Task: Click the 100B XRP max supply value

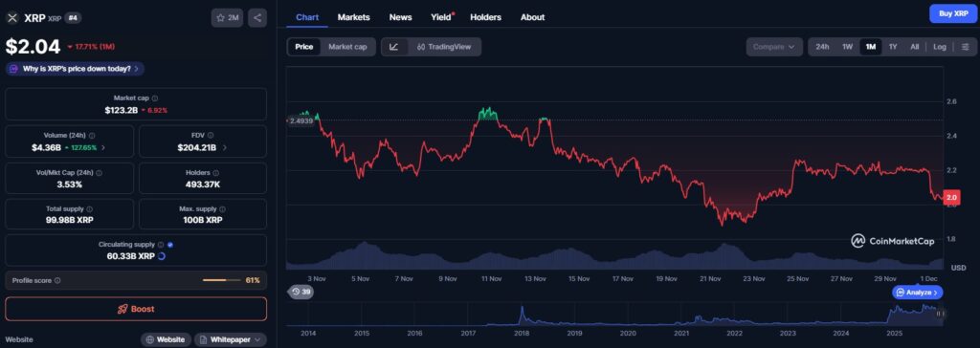Action: point(203,220)
